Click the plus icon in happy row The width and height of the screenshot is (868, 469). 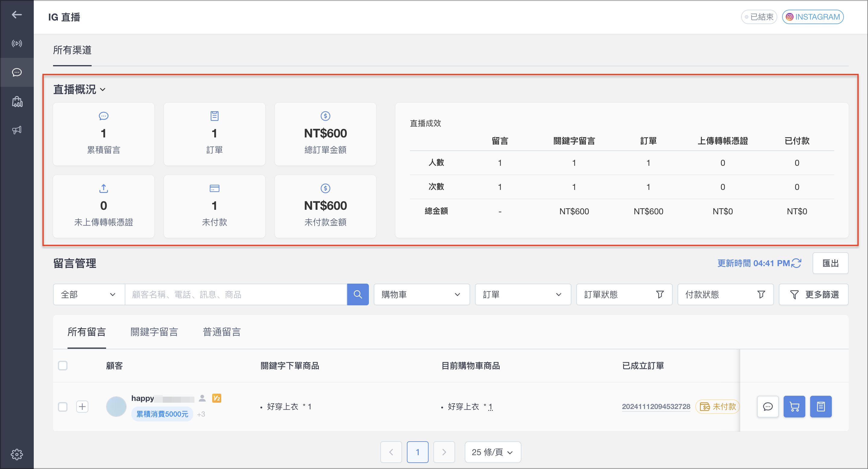pos(82,407)
